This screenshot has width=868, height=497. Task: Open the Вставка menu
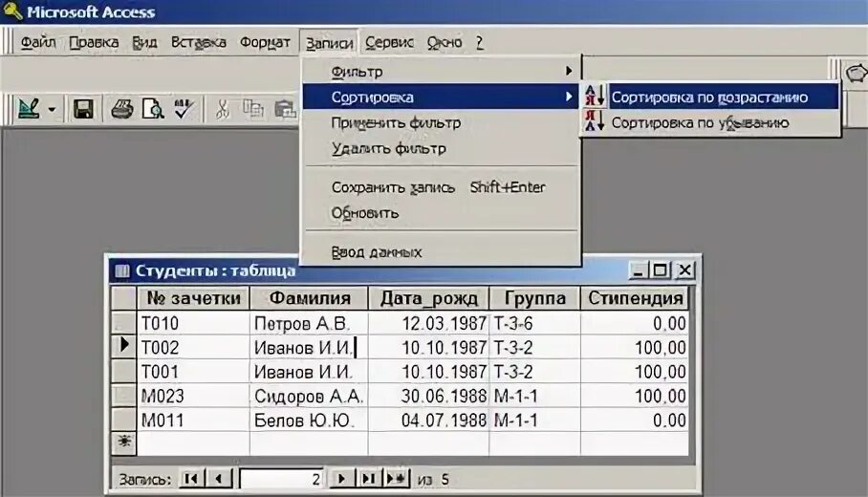[198, 42]
